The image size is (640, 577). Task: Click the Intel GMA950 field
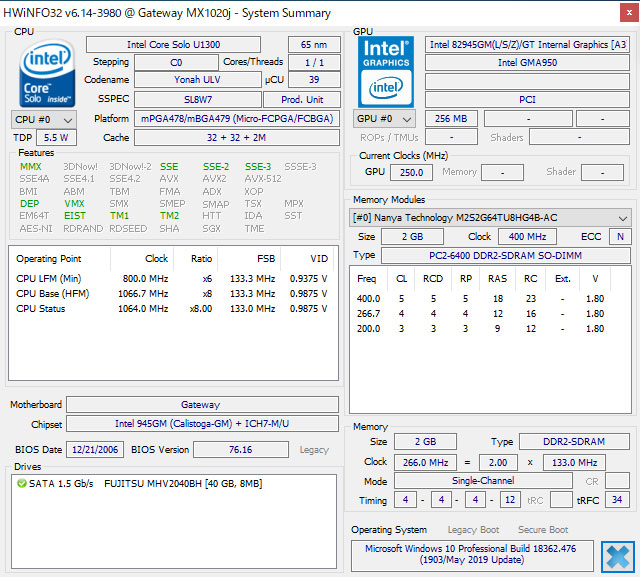(x=527, y=63)
